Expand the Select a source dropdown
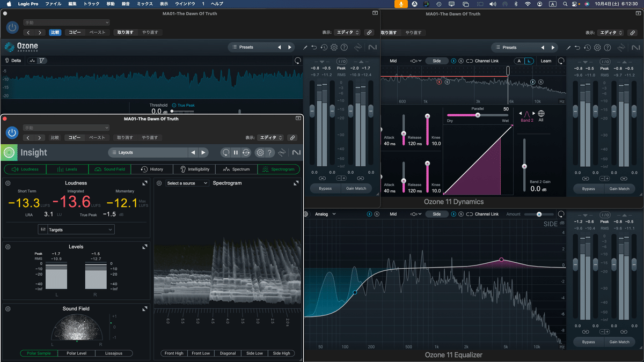The width and height of the screenshot is (644, 362). click(187, 183)
